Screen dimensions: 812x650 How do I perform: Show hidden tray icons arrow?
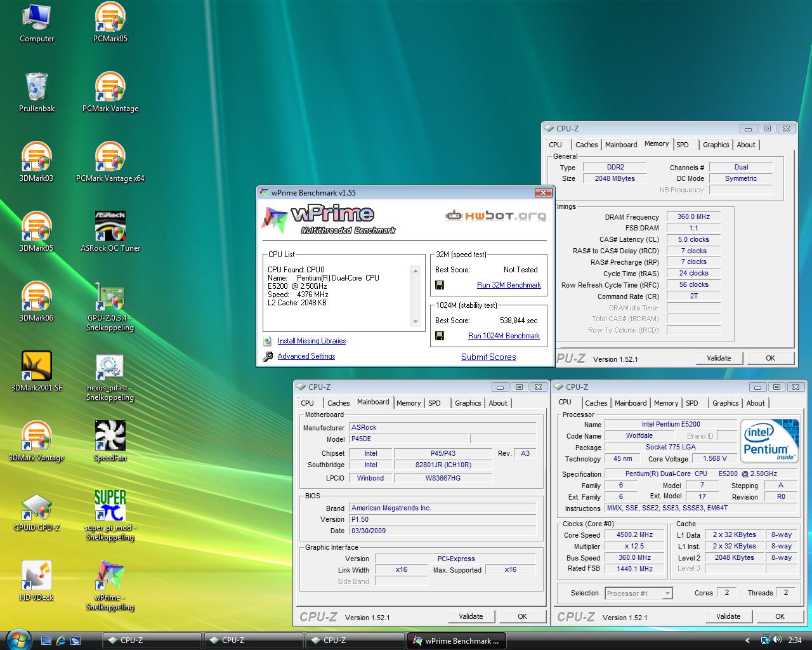(x=748, y=640)
